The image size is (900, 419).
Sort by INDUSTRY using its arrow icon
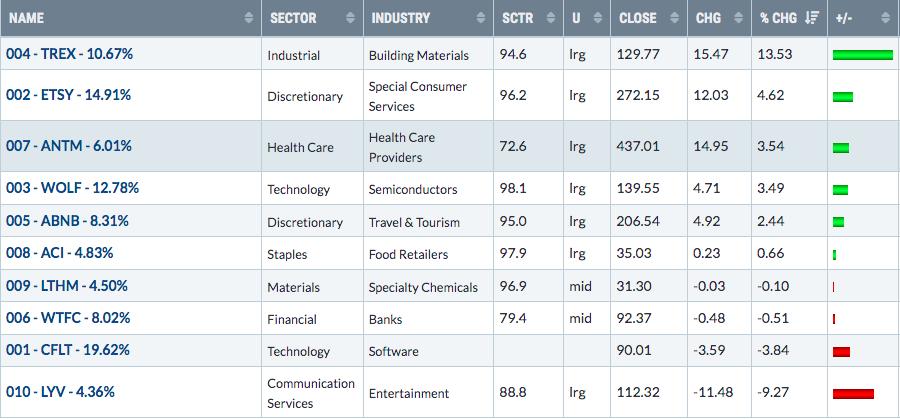click(x=481, y=18)
